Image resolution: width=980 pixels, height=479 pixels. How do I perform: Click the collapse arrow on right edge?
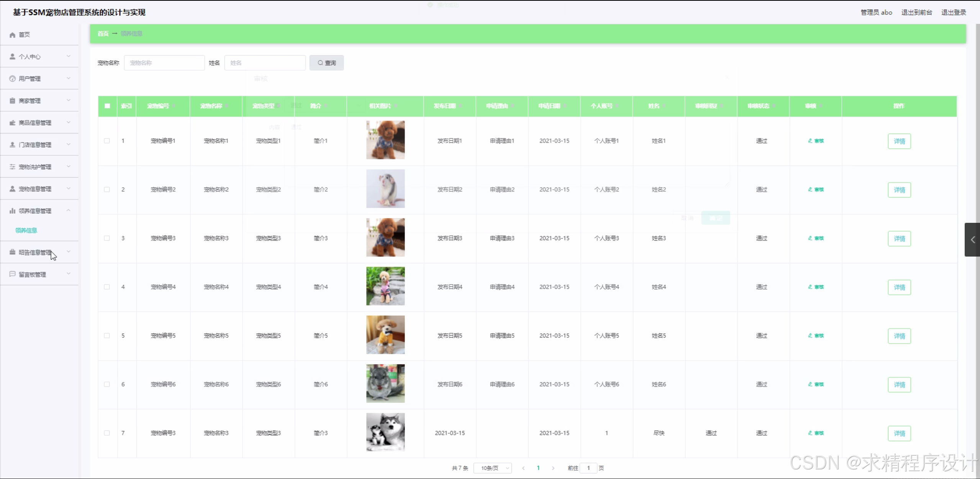pyautogui.click(x=973, y=240)
